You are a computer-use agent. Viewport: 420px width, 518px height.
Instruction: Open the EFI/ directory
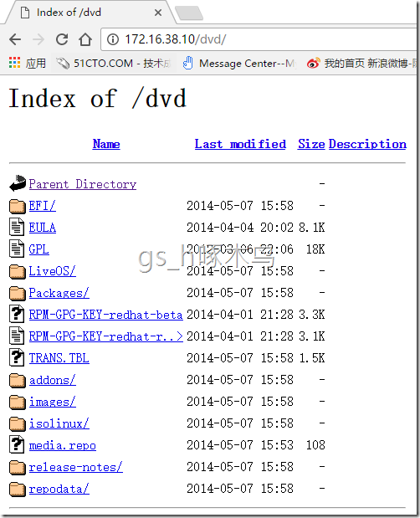coord(43,206)
